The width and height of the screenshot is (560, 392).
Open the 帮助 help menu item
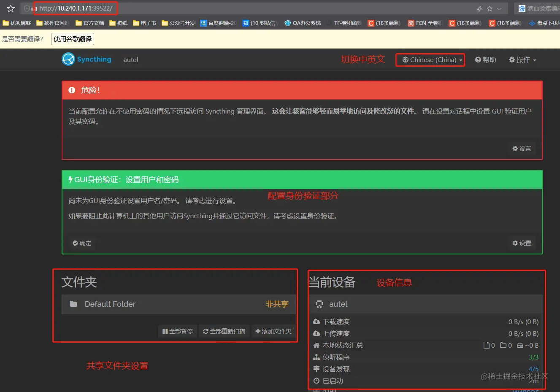click(486, 60)
